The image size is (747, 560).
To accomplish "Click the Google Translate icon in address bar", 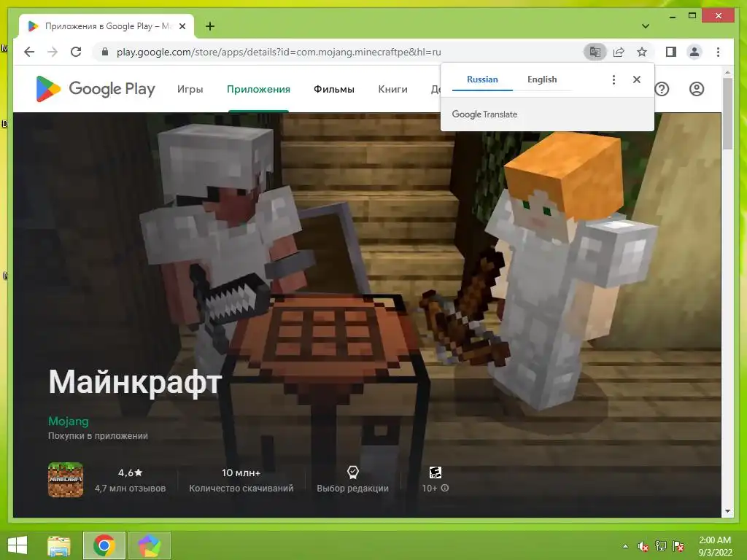I will pos(595,52).
